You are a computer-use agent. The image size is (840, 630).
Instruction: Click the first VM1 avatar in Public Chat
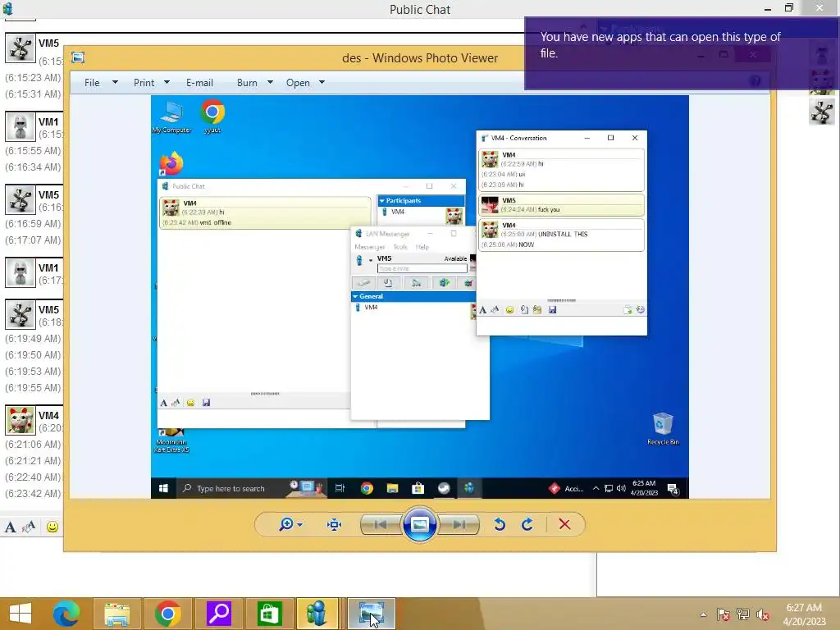(x=21, y=126)
